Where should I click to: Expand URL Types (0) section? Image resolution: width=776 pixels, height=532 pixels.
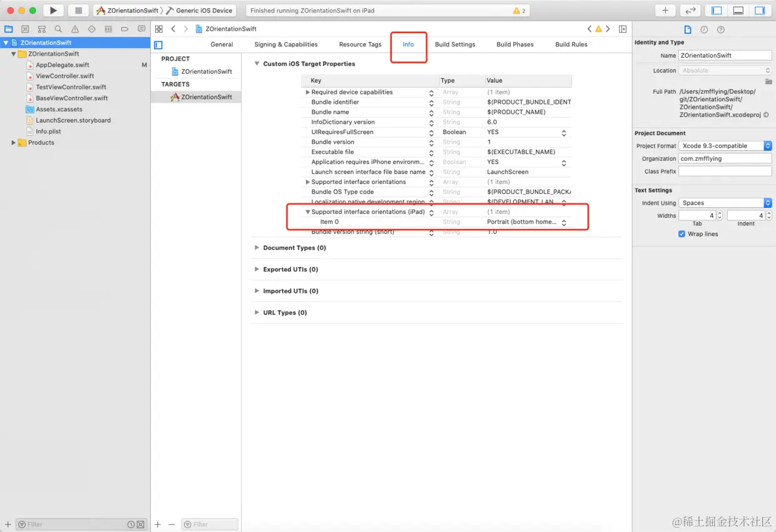click(x=257, y=313)
